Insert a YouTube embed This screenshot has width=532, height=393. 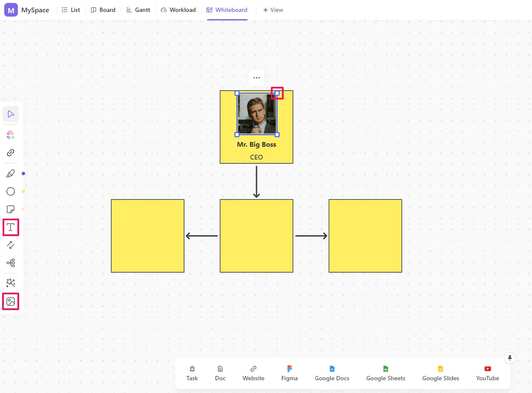point(487,373)
